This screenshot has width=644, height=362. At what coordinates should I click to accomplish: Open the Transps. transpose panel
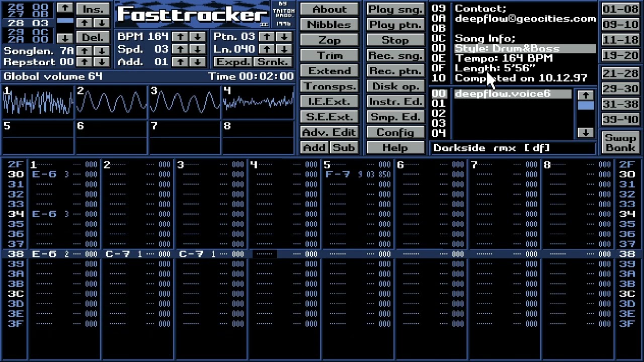point(330,86)
